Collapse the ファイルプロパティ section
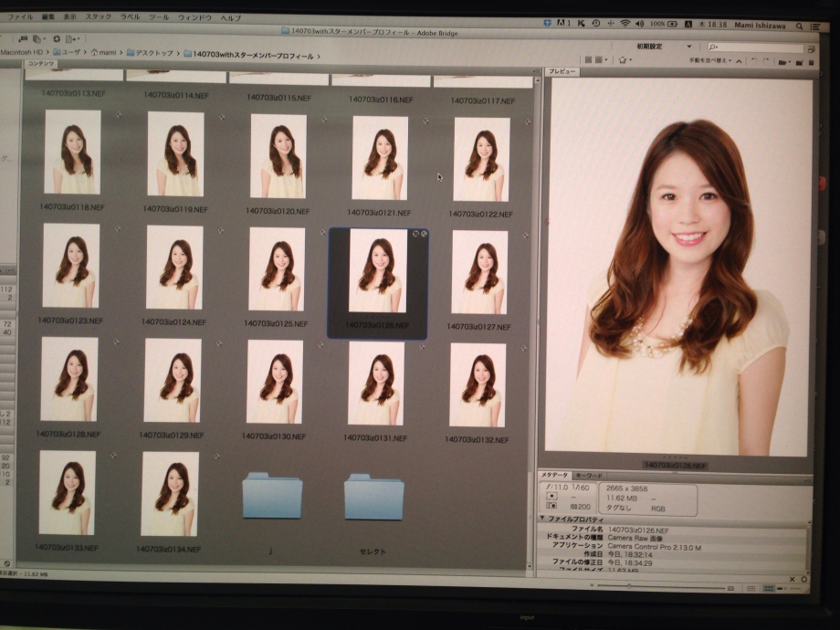The width and height of the screenshot is (840, 630). click(x=542, y=519)
